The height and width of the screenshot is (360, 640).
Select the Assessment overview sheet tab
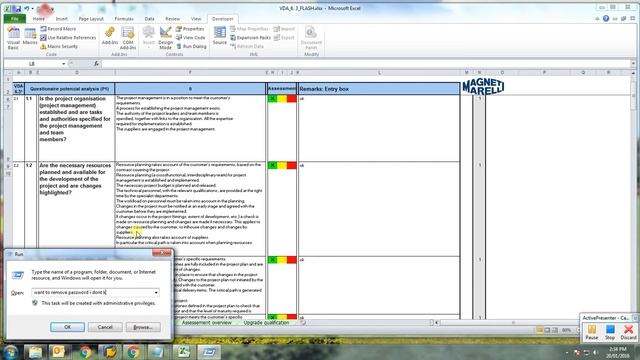click(x=207, y=322)
